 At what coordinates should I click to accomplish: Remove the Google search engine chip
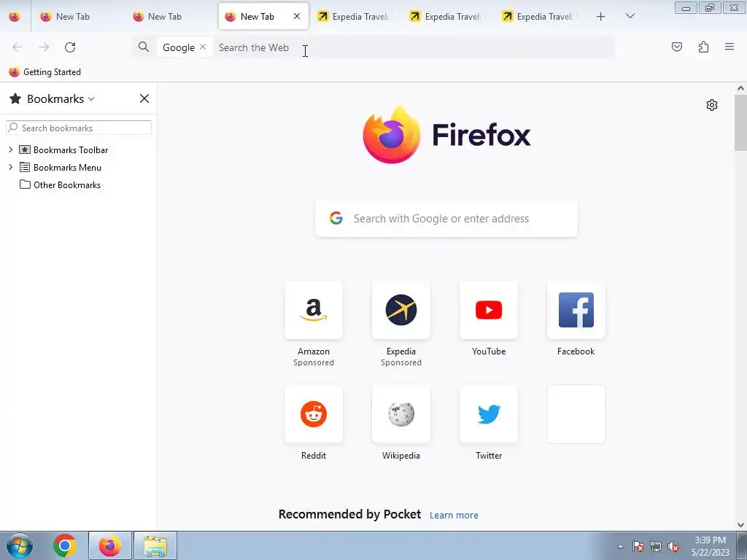point(203,47)
